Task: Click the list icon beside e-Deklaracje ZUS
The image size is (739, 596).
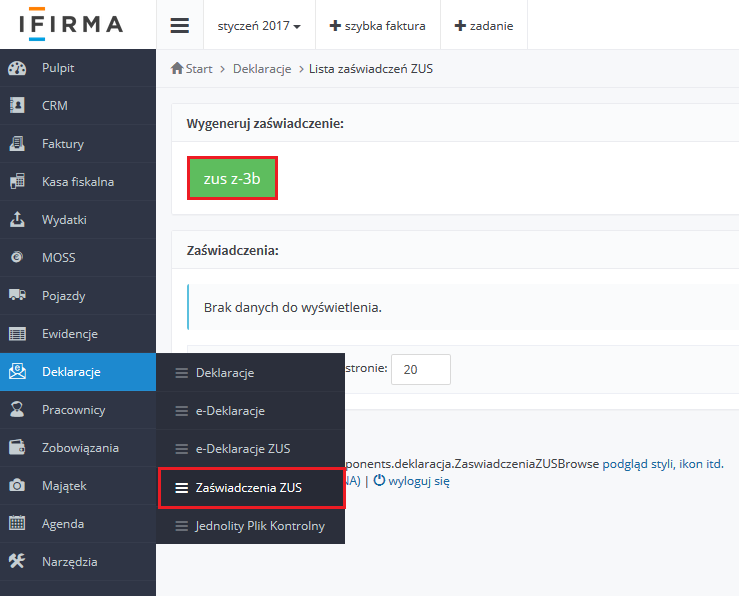Action: pyautogui.click(x=181, y=449)
